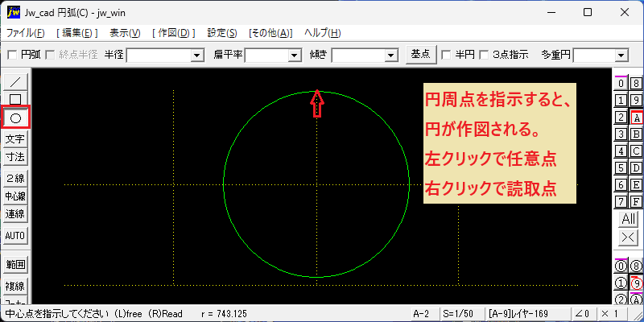
Task: Open the 傾き tilt angle dropdown
Action: pyautogui.click(x=391, y=56)
